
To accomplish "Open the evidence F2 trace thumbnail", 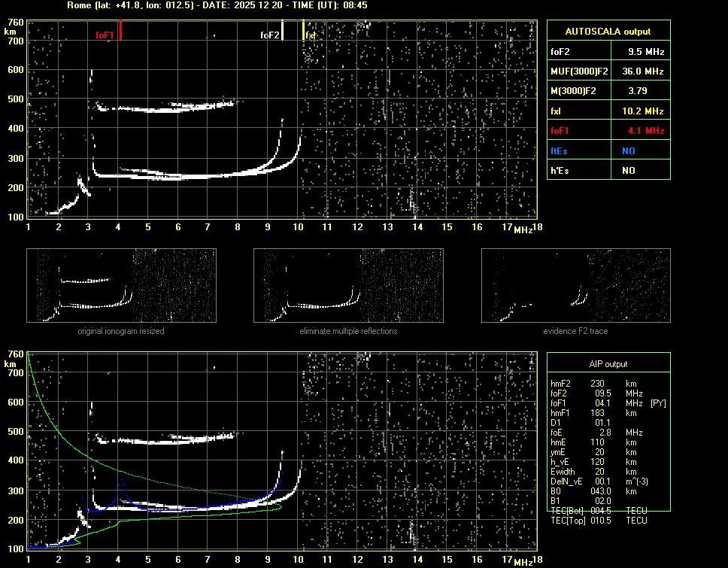I will coord(575,286).
